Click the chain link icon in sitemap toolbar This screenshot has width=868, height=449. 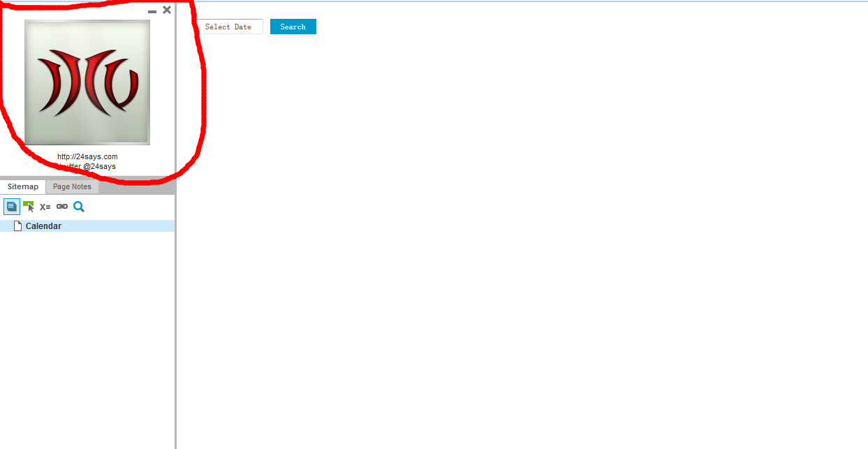click(x=62, y=207)
